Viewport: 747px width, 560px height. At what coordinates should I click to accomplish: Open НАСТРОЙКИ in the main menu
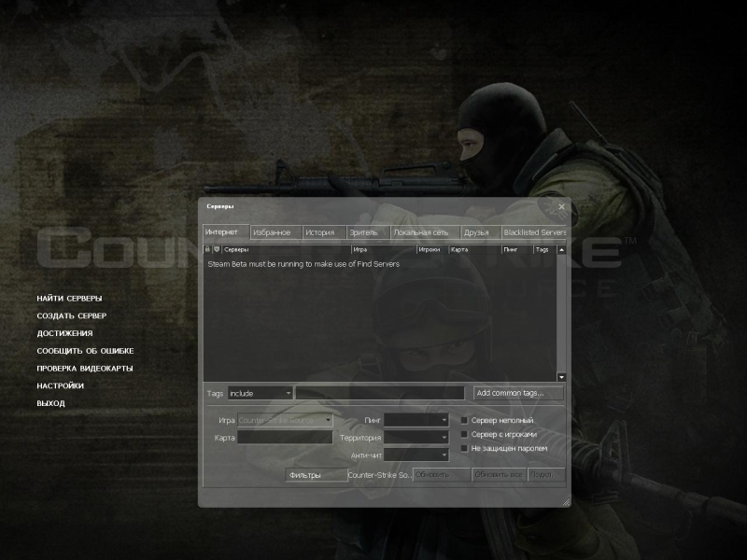click(61, 385)
